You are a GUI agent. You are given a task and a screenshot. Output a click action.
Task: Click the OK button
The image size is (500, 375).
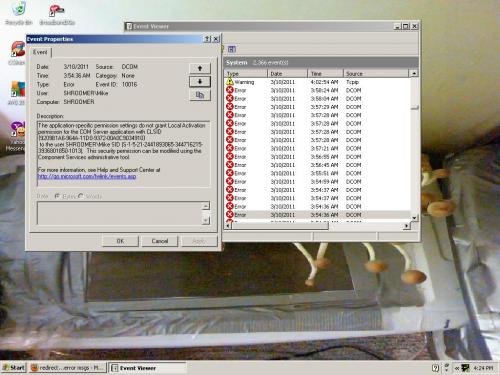(x=120, y=241)
